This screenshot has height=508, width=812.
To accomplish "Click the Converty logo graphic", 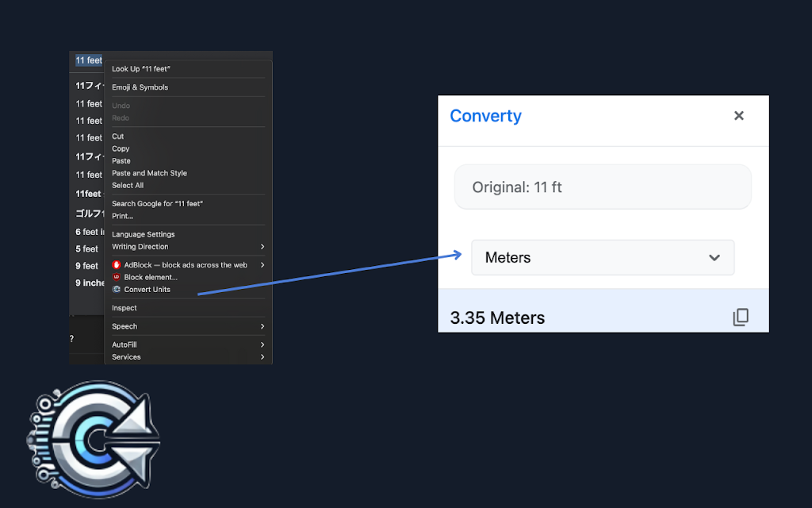I will (x=94, y=440).
